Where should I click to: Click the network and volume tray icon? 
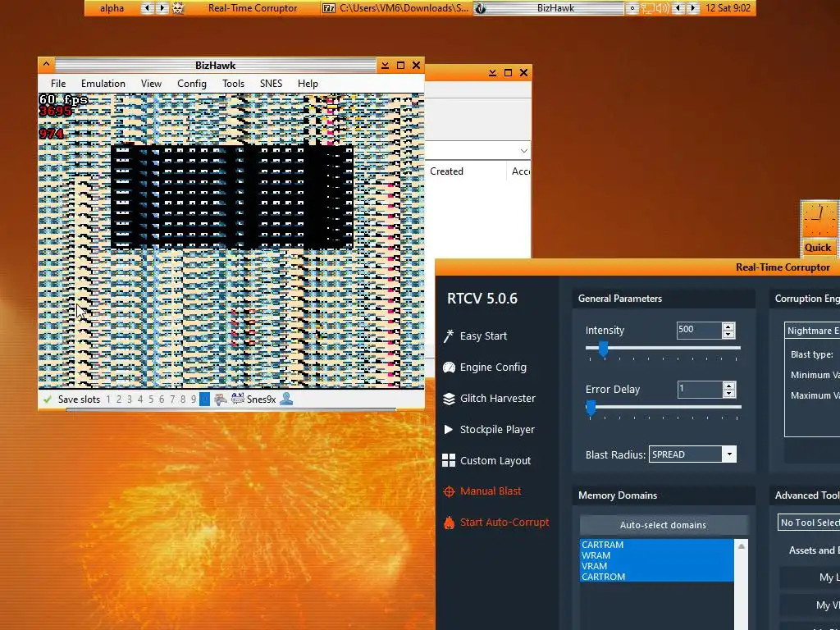tap(655, 8)
